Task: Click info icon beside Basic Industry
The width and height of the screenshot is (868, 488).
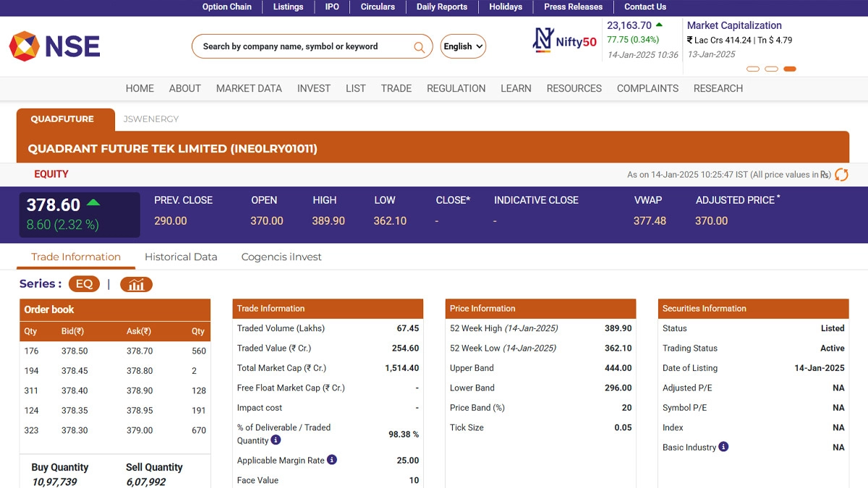Action: (723, 447)
